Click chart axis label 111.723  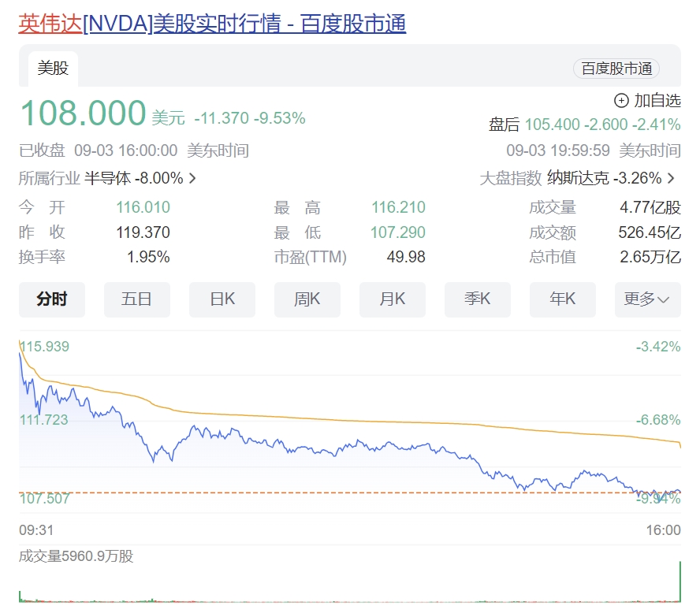44,420
